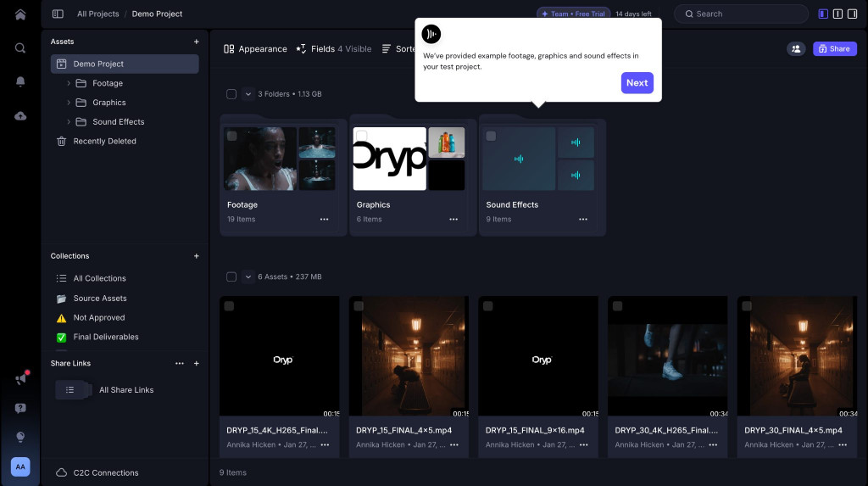
Task: Select split view layout icon
Action: pos(837,14)
